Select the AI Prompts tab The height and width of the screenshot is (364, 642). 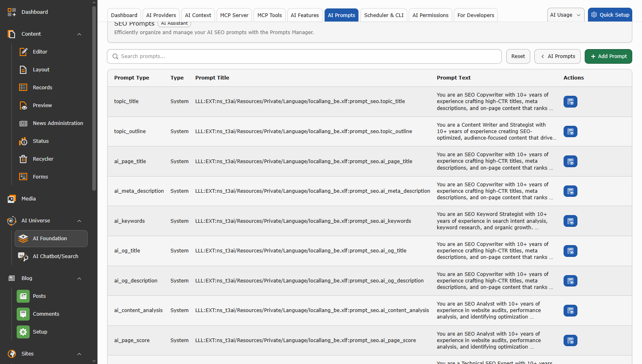click(x=342, y=15)
